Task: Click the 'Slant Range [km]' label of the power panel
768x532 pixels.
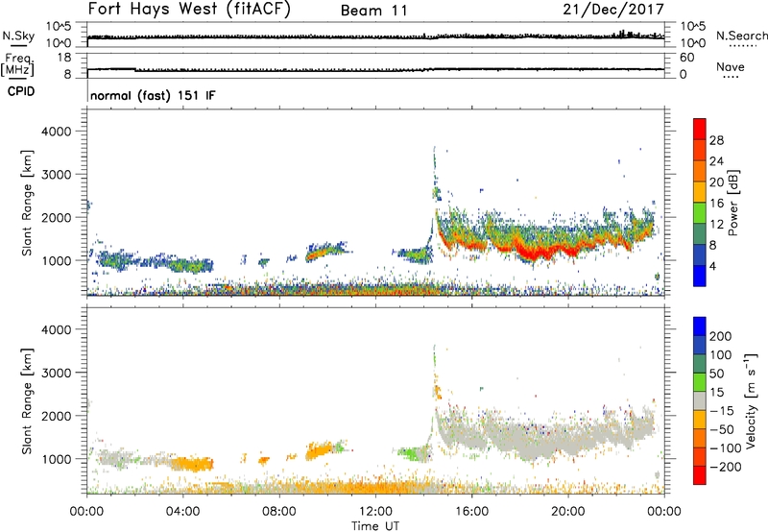Action: click(x=27, y=203)
